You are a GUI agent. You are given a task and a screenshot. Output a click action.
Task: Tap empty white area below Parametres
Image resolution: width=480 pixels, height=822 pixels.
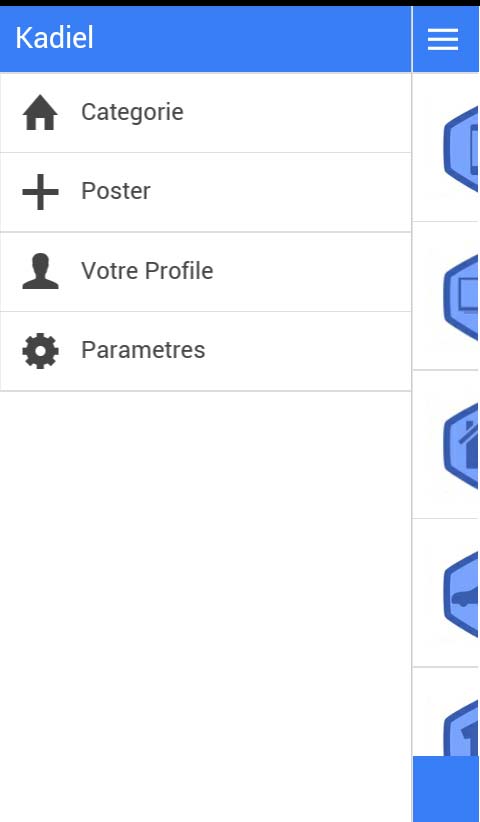[205, 603]
